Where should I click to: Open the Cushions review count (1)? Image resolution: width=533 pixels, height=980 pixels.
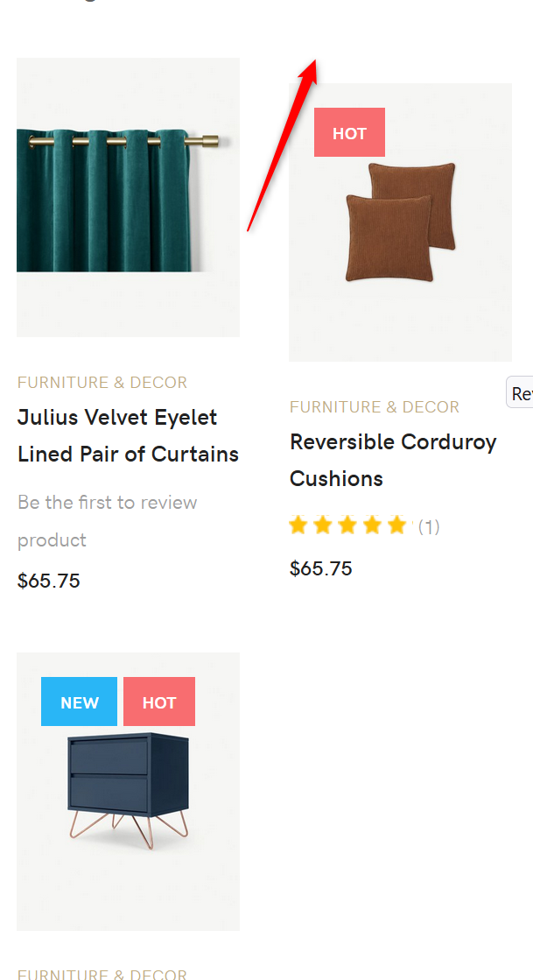(429, 526)
